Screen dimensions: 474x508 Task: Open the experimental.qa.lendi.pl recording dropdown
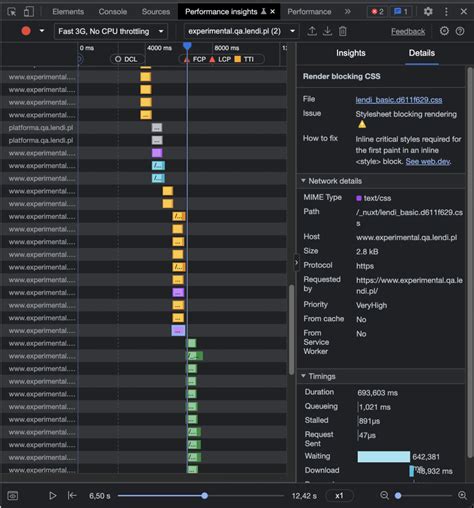click(241, 31)
